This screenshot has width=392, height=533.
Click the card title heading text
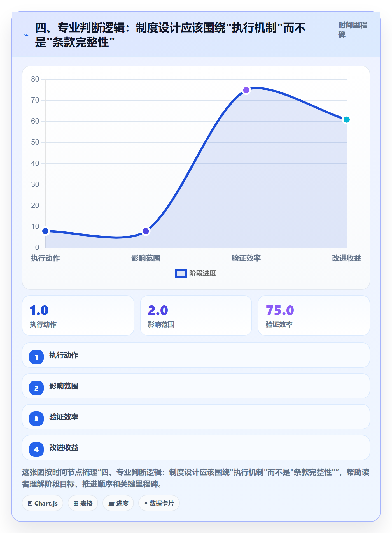(170, 35)
